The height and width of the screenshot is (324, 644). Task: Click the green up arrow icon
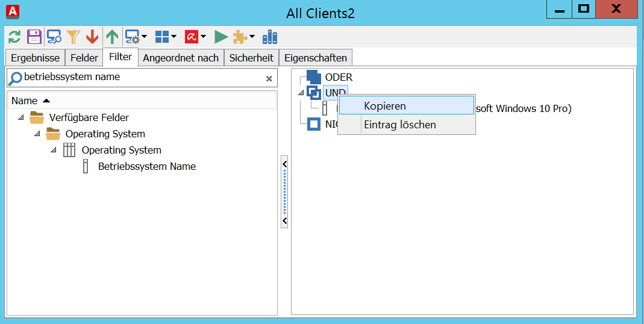112,37
